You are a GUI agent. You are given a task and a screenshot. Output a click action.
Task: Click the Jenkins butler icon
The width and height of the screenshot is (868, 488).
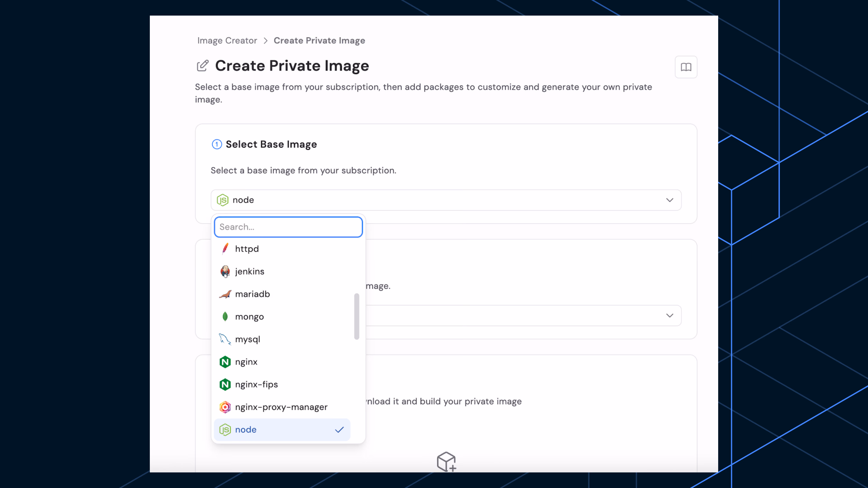225,271
